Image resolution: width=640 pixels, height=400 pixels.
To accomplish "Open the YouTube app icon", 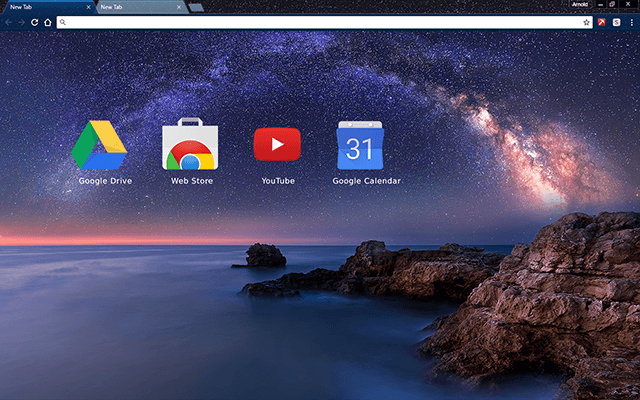I will click(x=277, y=145).
